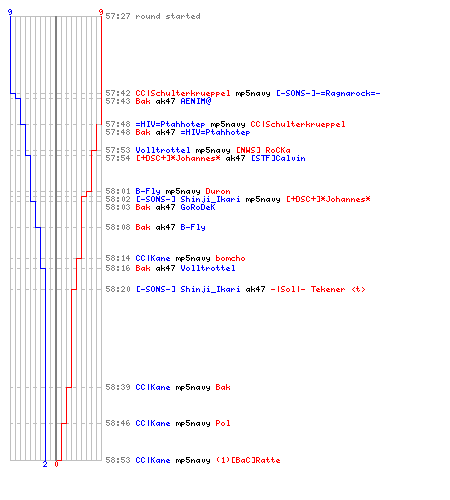This screenshot has height=500, width=450.
Task: Click CC|Kane killer name at 58:39
Action: [x=153, y=387]
